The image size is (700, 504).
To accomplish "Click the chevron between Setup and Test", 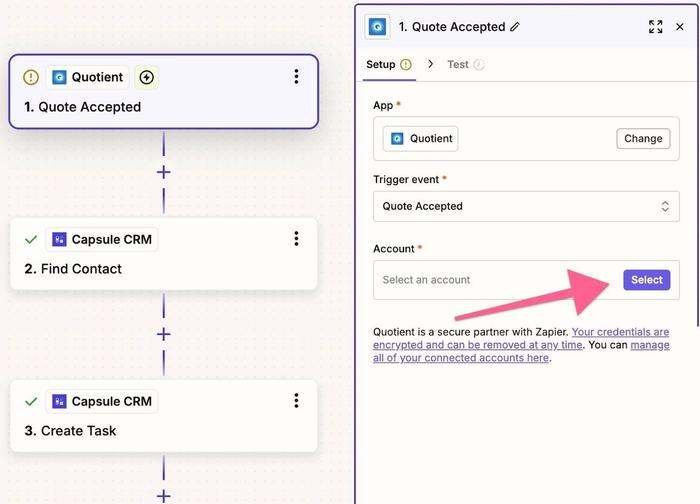I will tap(430, 64).
